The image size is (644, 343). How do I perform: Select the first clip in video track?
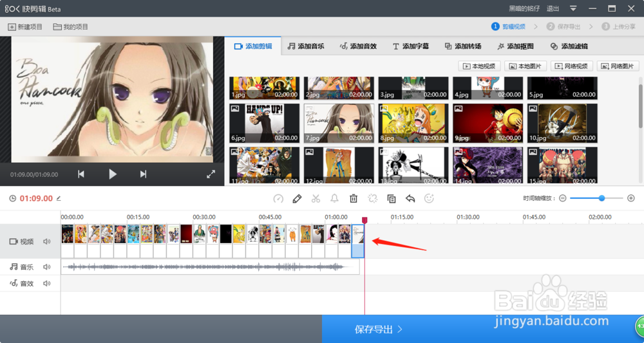[68, 241]
